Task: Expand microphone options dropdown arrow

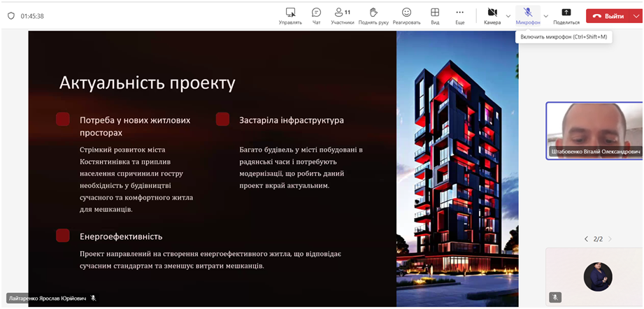Action: click(x=545, y=15)
